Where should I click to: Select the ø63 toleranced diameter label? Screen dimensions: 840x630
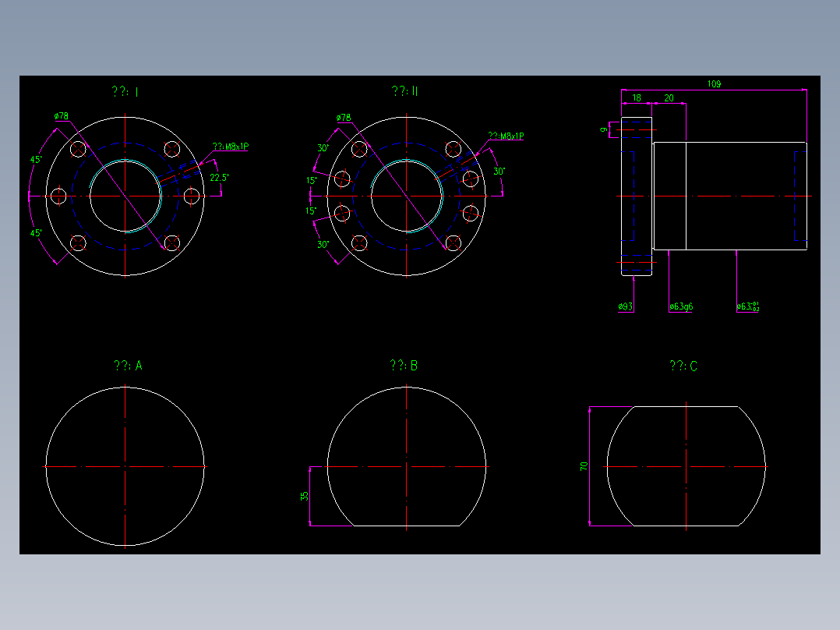(748, 306)
